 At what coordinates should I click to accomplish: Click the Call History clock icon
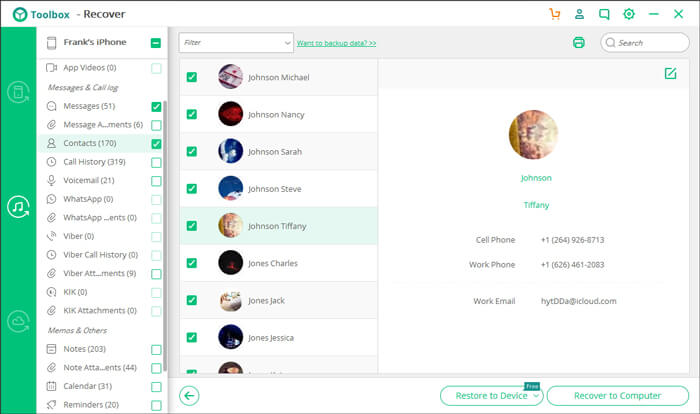pyautogui.click(x=51, y=162)
